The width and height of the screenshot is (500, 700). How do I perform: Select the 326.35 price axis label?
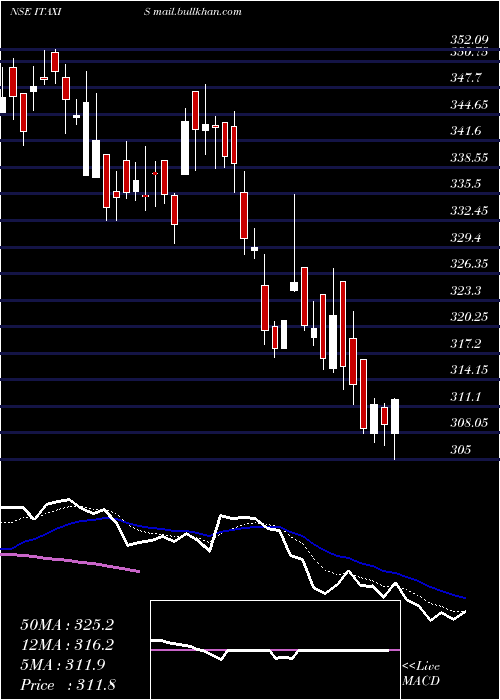tap(469, 264)
